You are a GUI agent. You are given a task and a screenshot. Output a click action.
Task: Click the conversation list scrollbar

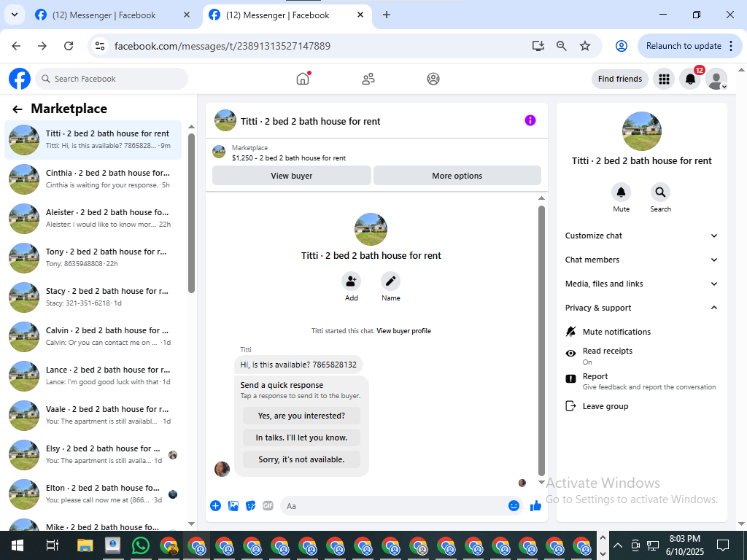tap(192, 213)
